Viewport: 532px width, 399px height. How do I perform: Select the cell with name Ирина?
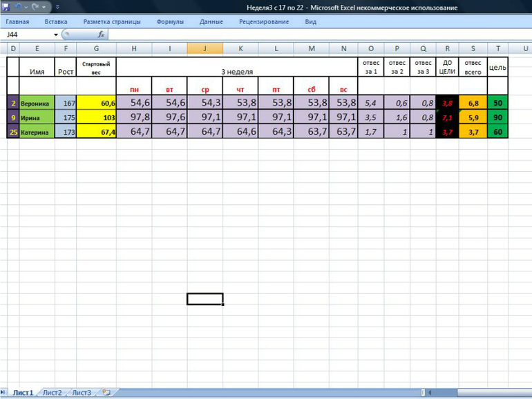[x=37, y=118]
